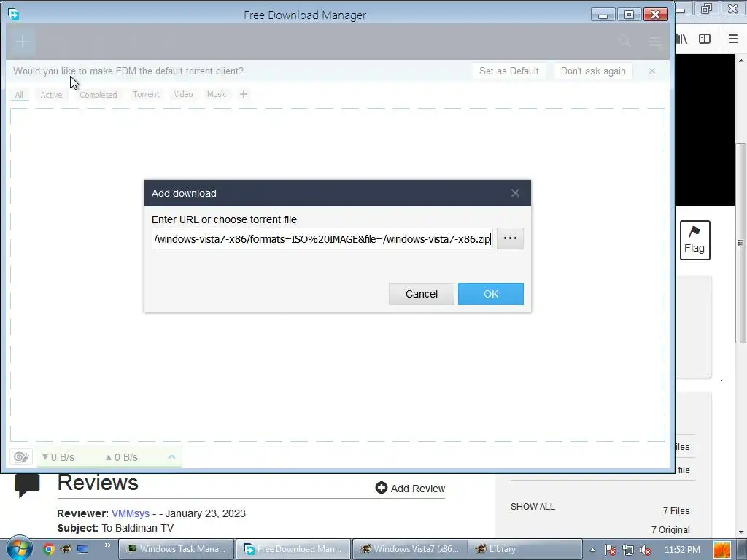
Task: Click the Reviews speech bubble icon
Action: [27, 485]
